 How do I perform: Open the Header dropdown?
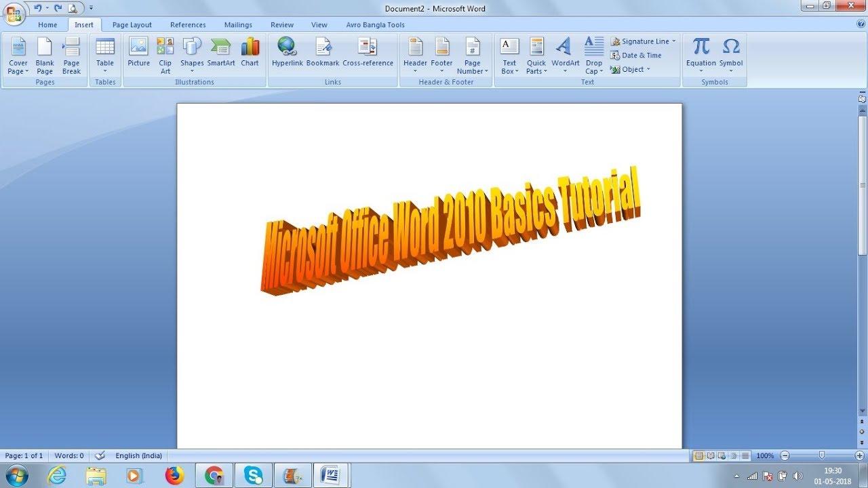[415, 56]
